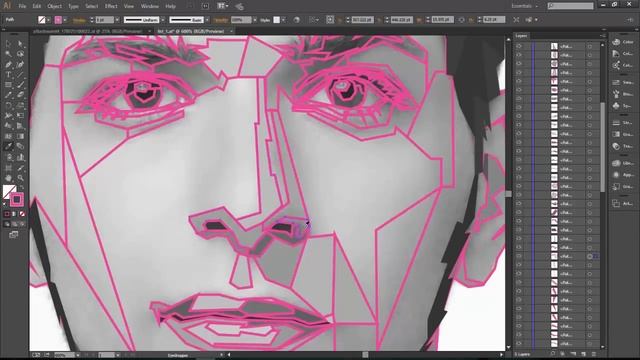The width and height of the screenshot is (640, 360).
Task: Open the Arrange Documents dropdown
Action: (x=223, y=6)
